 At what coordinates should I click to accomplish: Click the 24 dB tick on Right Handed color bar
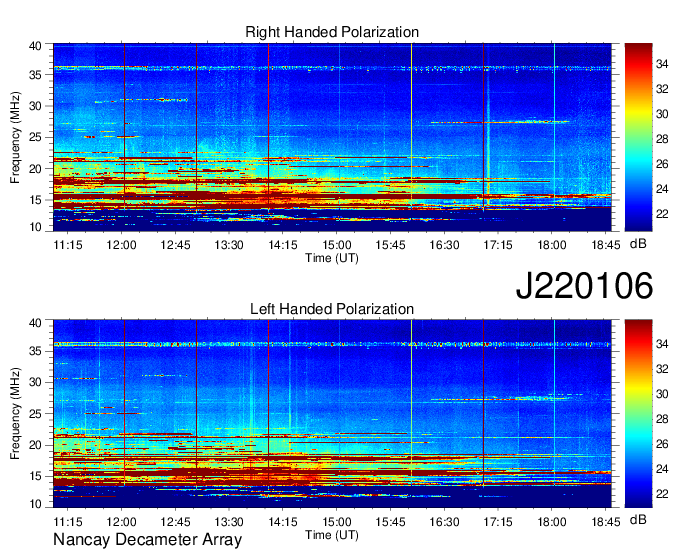pyautogui.click(x=662, y=189)
